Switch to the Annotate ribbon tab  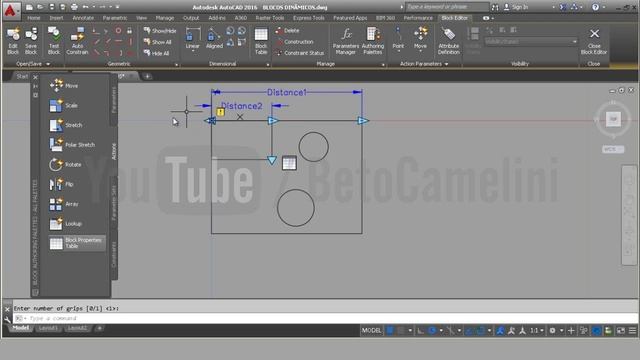(x=83, y=18)
